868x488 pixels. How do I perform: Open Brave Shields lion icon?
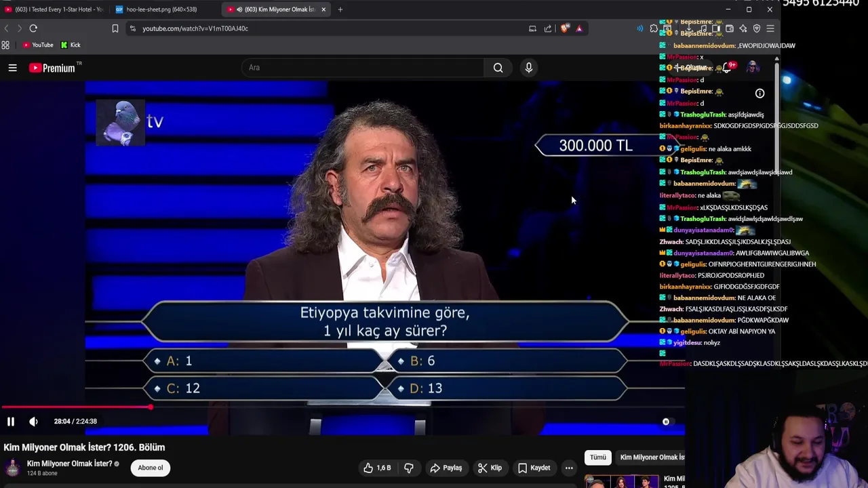564,28
